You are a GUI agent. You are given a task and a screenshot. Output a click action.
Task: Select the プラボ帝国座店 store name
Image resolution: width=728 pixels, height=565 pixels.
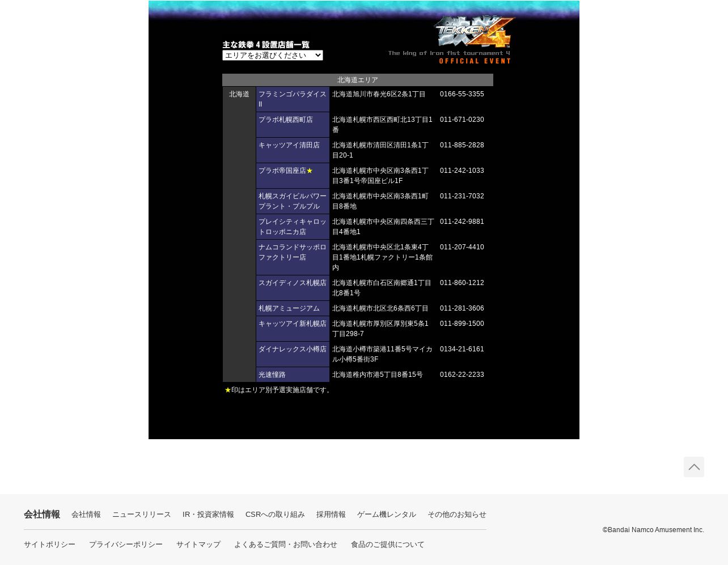282,171
